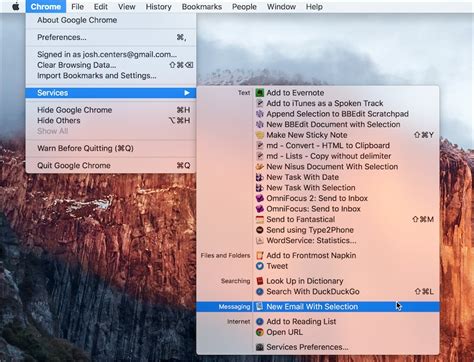Click the icon beside md - Convert - HTML to Clipboard
This screenshot has height=362, width=474.
(x=260, y=146)
